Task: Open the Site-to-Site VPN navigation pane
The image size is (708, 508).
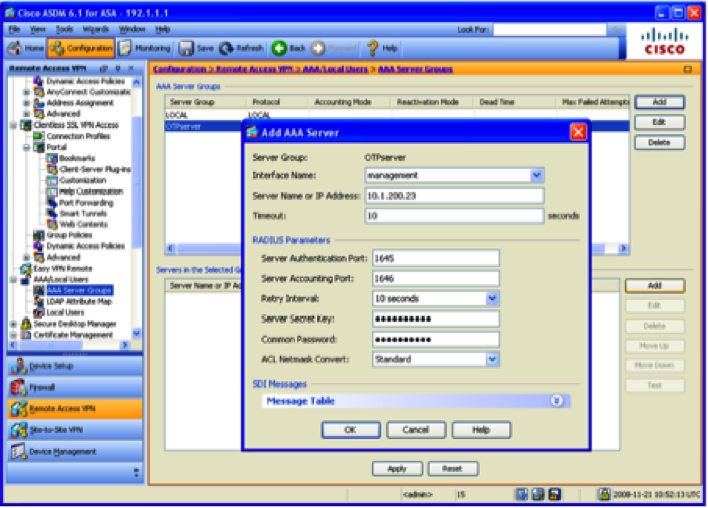Action: (75, 430)
